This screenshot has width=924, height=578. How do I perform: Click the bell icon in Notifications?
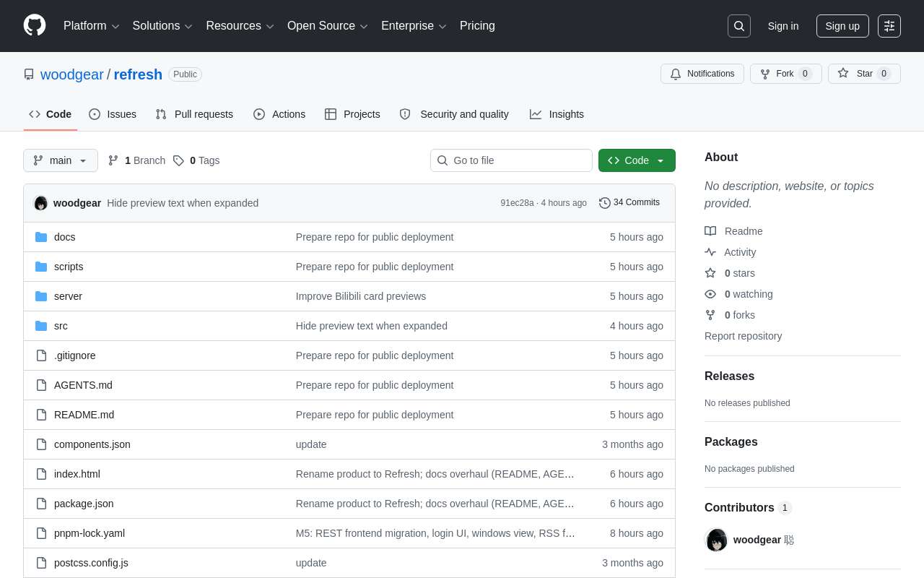(x=676, y=74)
